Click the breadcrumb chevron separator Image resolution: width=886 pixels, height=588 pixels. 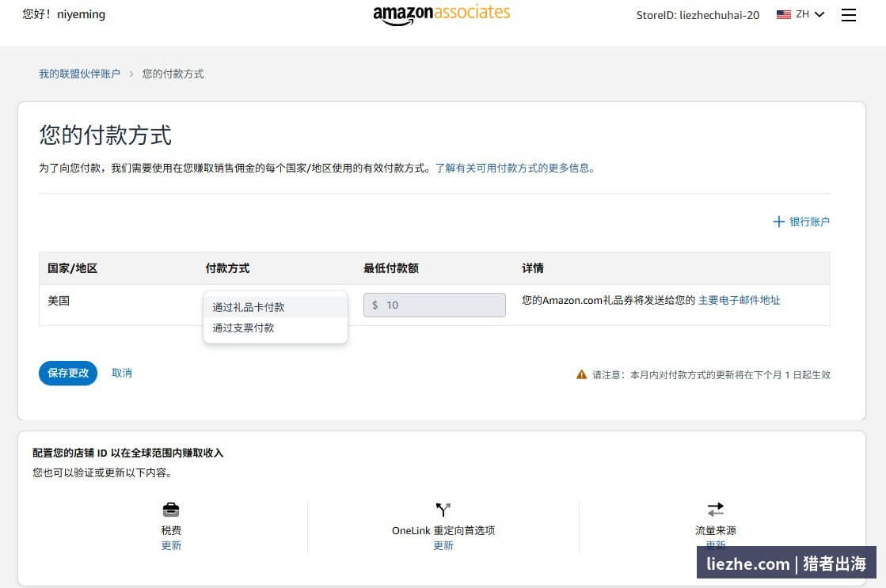[x=131, y=74]
